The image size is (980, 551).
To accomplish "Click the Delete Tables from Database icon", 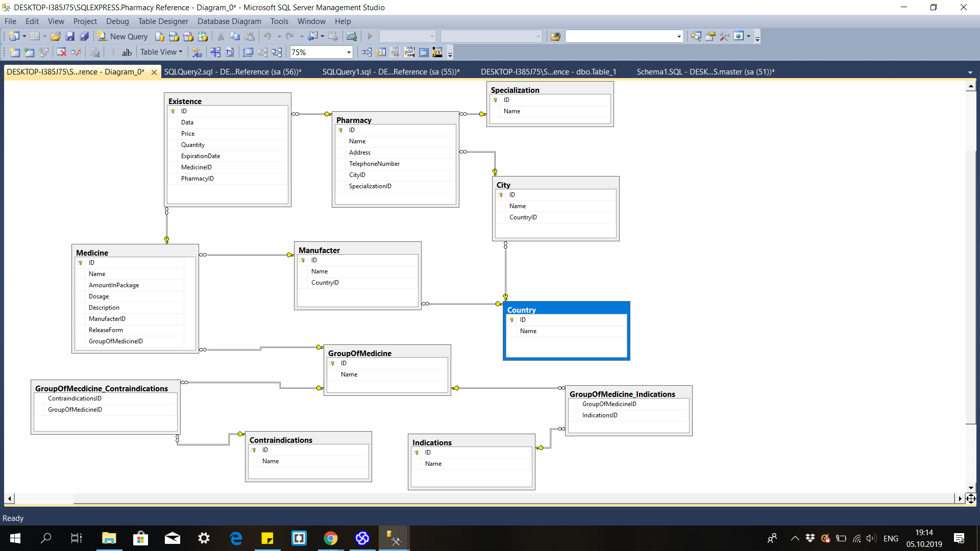I will (x=61, y=52).
